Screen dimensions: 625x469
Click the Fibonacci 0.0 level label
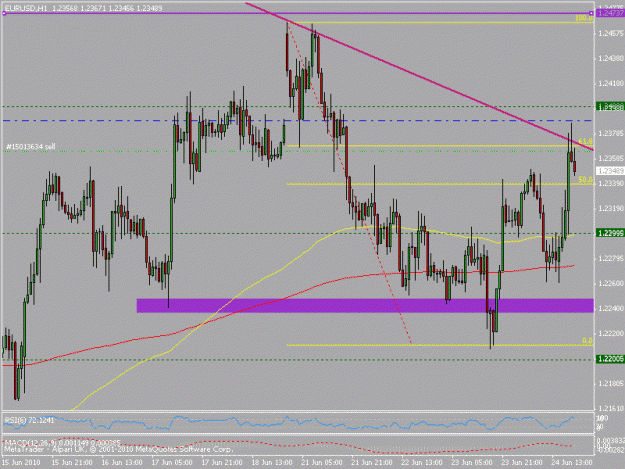tap(588, 341)
